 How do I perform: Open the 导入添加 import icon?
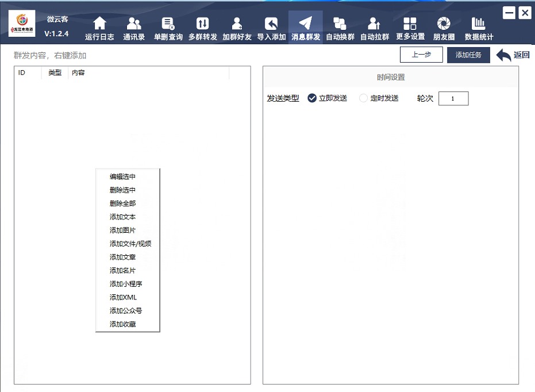(x=271, y=24)
